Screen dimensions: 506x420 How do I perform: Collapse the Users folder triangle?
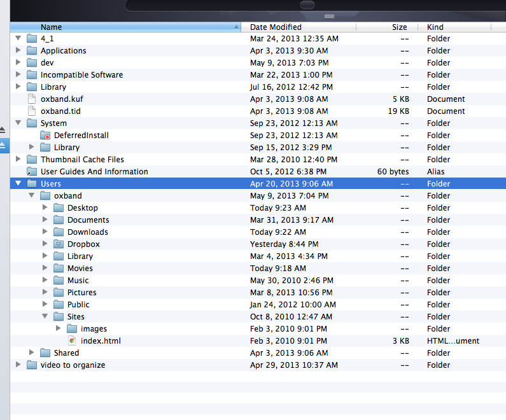click(x=18, y=183)
